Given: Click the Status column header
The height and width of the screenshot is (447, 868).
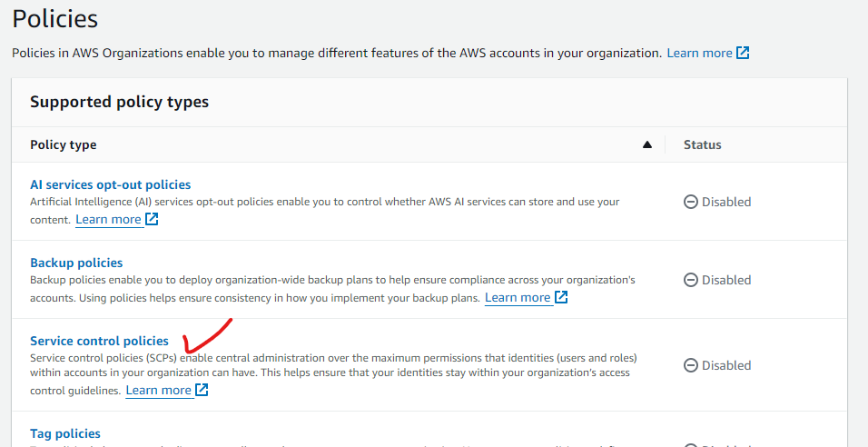Looking at the screenshot, I should [x=702, y=144].
